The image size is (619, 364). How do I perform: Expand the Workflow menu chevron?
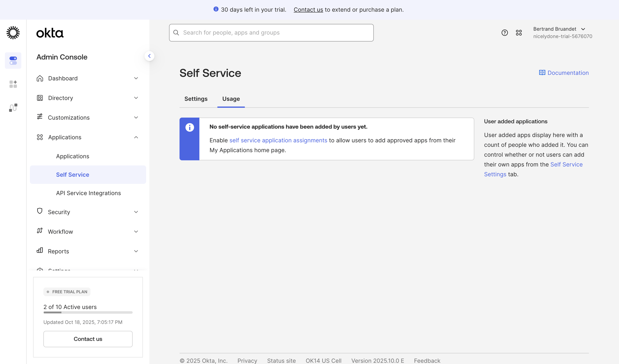click(x=136, y=231)
